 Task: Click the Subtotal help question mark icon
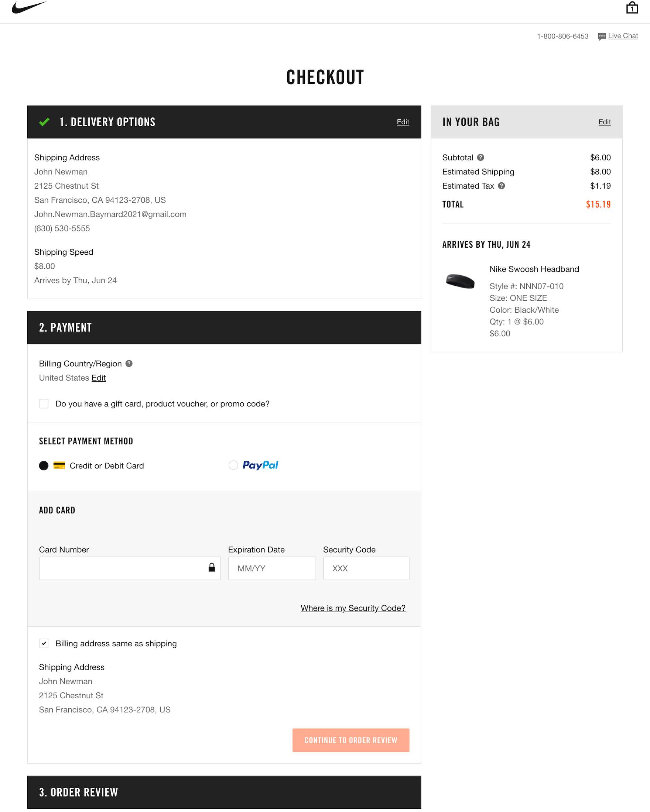(x=480, y=158)
